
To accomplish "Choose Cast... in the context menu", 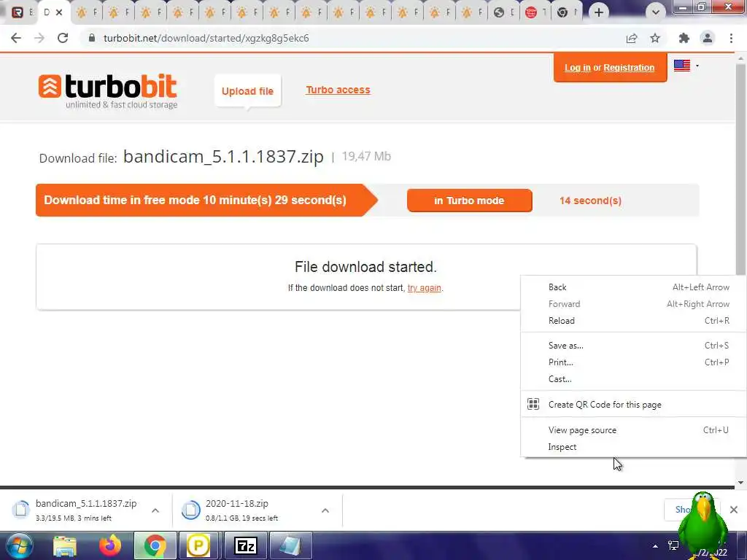I will pyautogui.click(x=634, y=379).
